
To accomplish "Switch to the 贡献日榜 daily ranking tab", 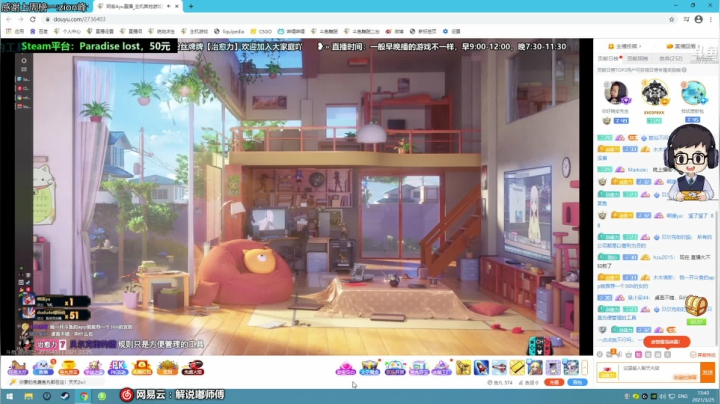I will pos(608,58).
